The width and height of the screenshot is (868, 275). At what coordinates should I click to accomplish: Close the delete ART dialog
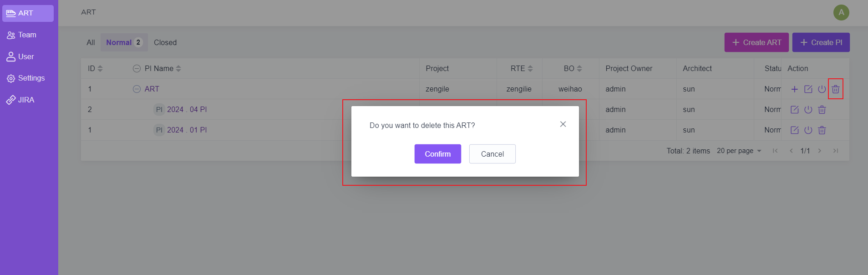pyautogui.click(x=563, y=124)
